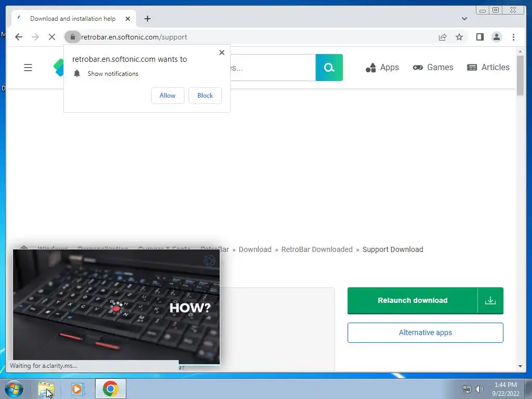Go back using the browser back arrow
The height and width of the screenshot is (399, 532).
[x=19, y=37]
